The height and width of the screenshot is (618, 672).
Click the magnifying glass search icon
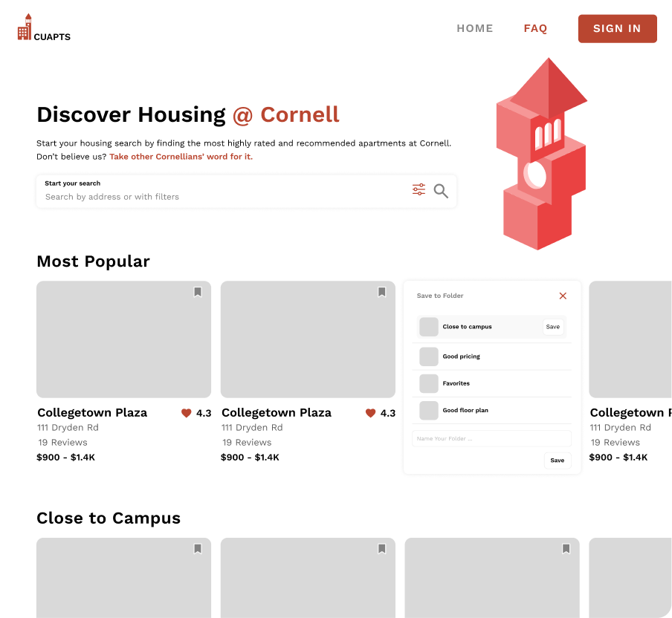(441, 191)
